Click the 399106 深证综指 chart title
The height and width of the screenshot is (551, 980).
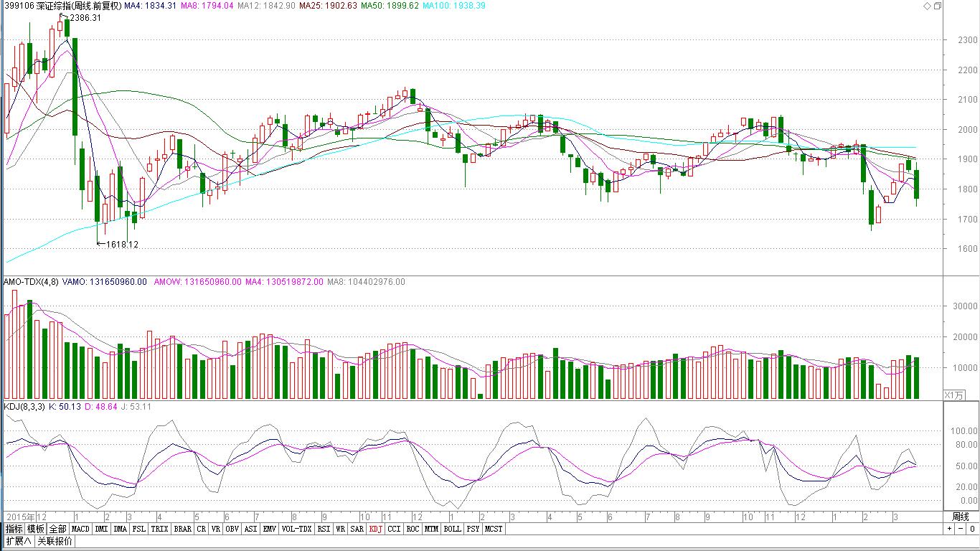tap(62, 6)
